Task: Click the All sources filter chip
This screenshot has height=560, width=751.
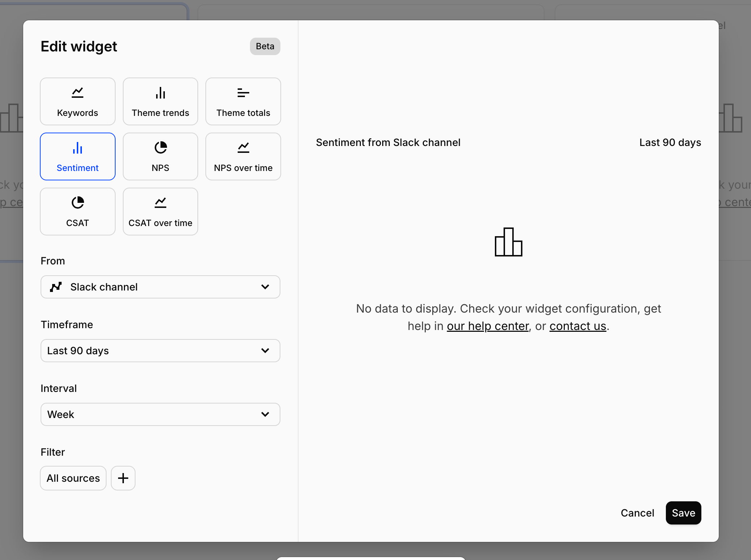Action: pos(73,478)
